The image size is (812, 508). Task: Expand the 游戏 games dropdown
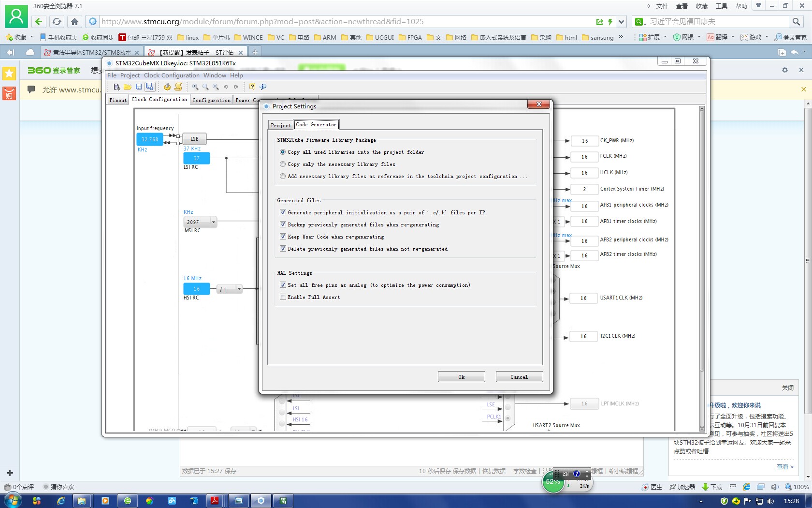pyautogui.click(x=767, y=37)
